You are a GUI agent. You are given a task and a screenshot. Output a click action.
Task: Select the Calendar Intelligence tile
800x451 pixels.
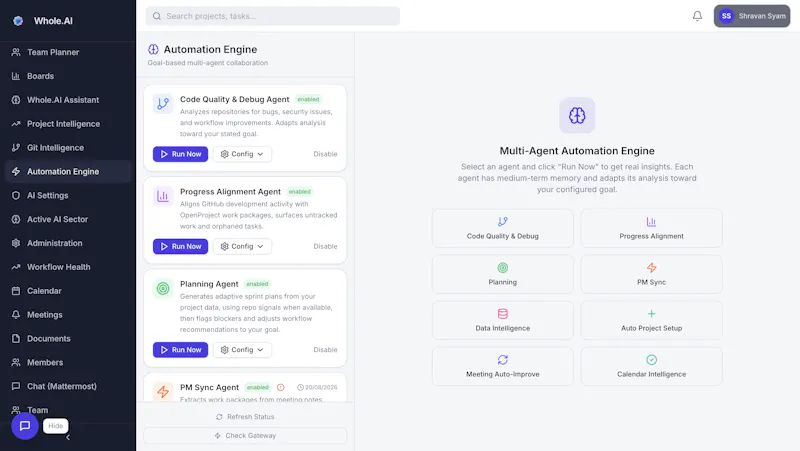[652, 366]
